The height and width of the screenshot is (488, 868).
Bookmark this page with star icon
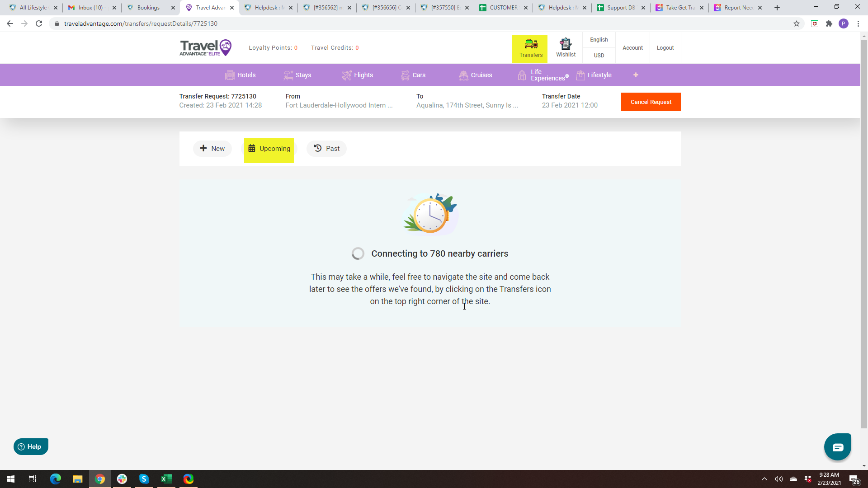(x=797, y=23)
